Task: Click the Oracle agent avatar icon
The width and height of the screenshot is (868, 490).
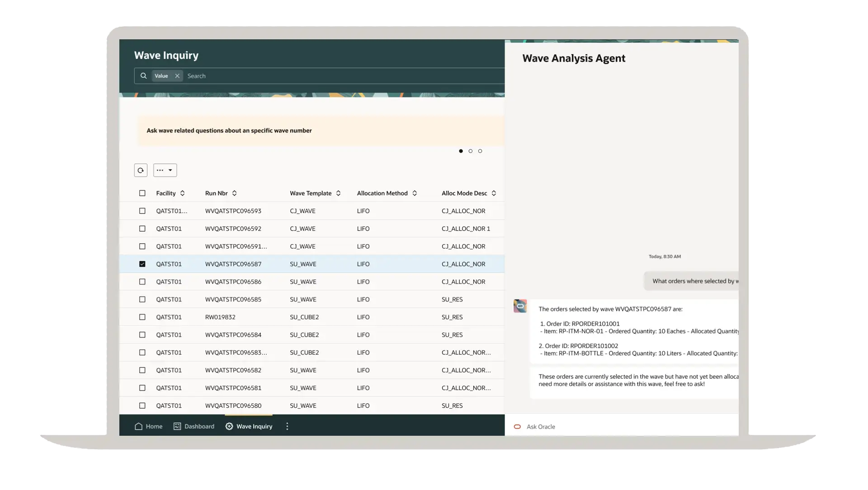Action: (x=520, y=306)
